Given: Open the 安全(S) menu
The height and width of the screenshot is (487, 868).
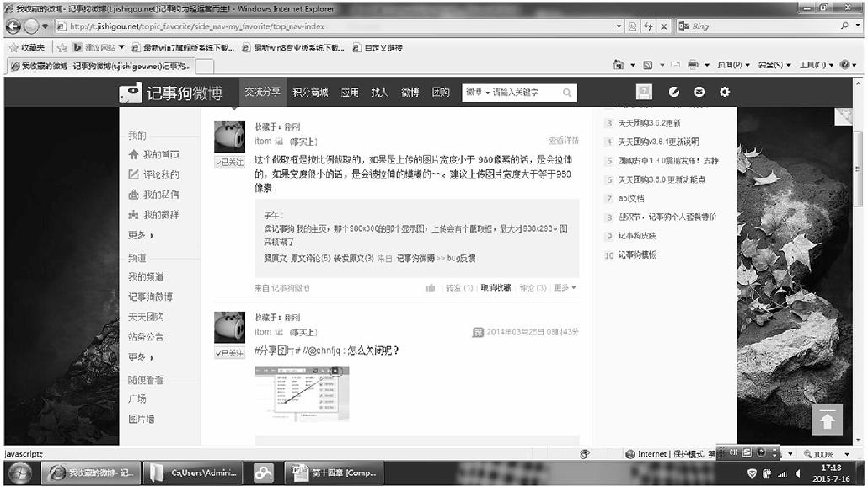Looking at the screenshot, I should point(774,65).
